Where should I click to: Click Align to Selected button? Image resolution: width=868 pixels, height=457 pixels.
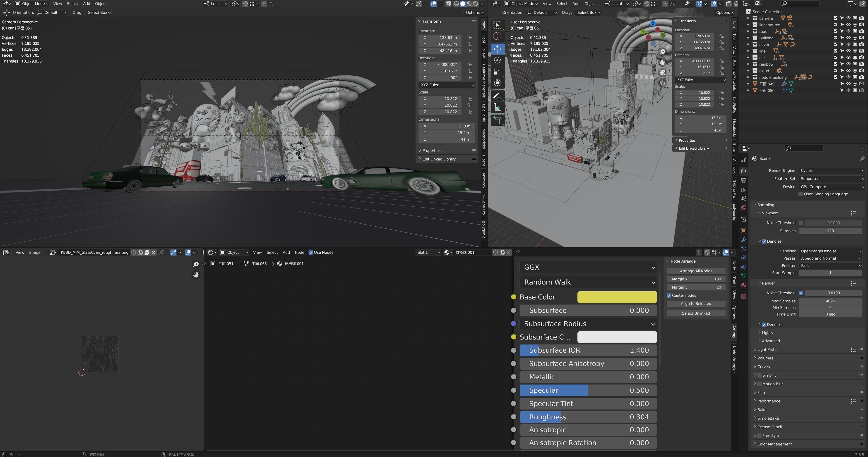tap(696, 304)
